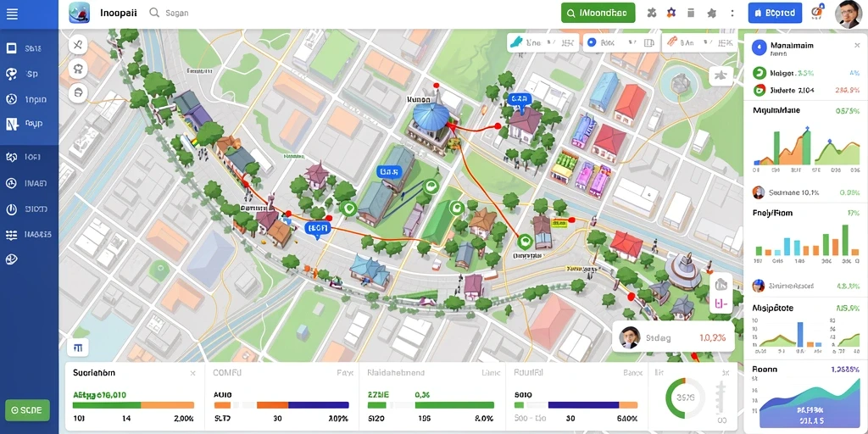Open the user profile avatar
868x434 pixels.
[848, 14]
